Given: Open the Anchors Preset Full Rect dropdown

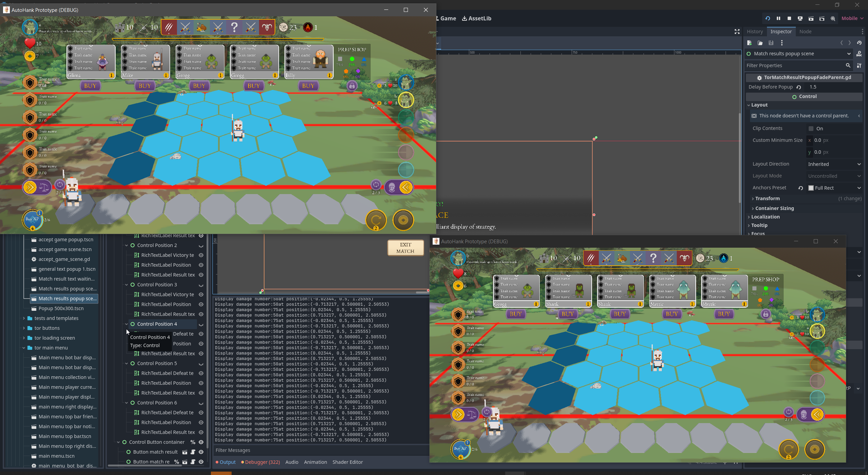Looking at the screenshot, I should point(834,188).
